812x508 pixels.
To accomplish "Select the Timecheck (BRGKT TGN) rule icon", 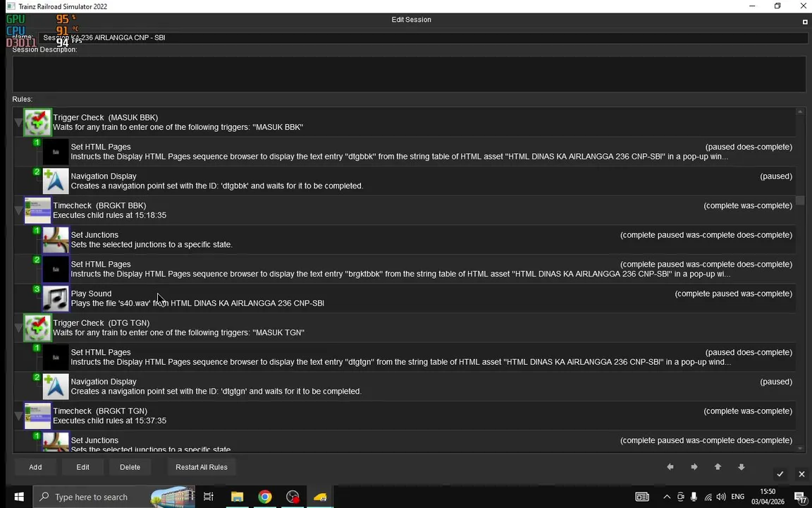I will click(37, 416).
